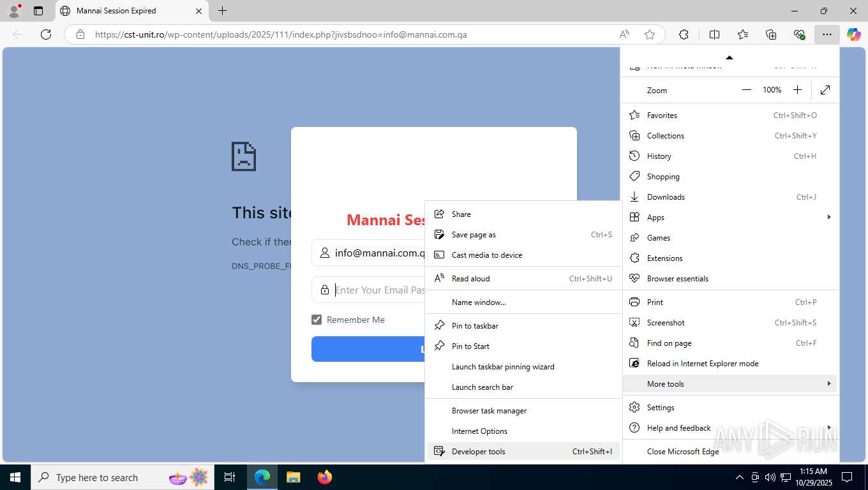Expand the Help and feedback submenu

click(x=730, y=428)
